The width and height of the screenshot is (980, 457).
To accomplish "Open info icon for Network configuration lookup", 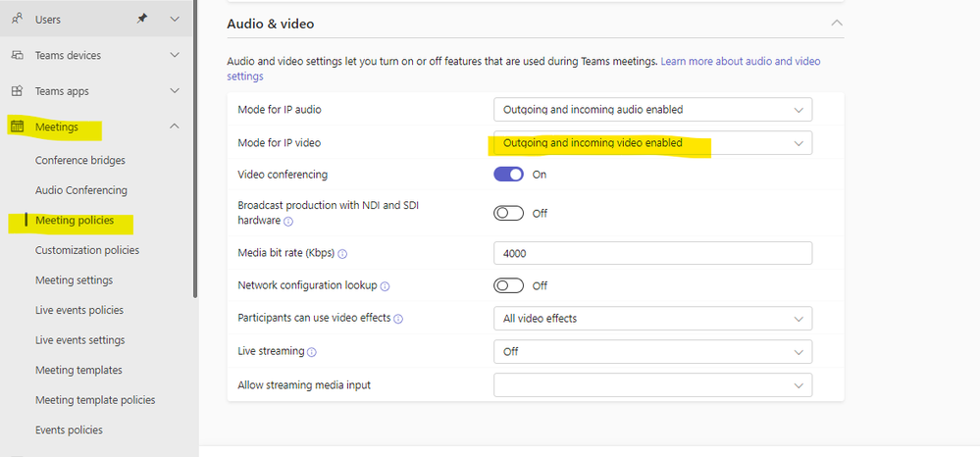I will click(x=385, y=286).
